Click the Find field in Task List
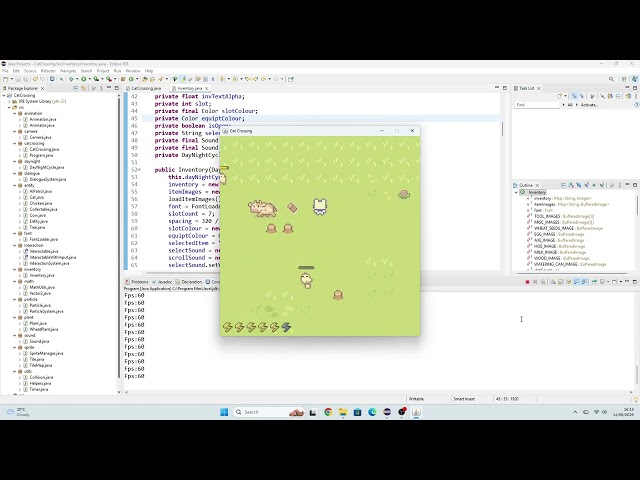 click(x=537, y=105)
